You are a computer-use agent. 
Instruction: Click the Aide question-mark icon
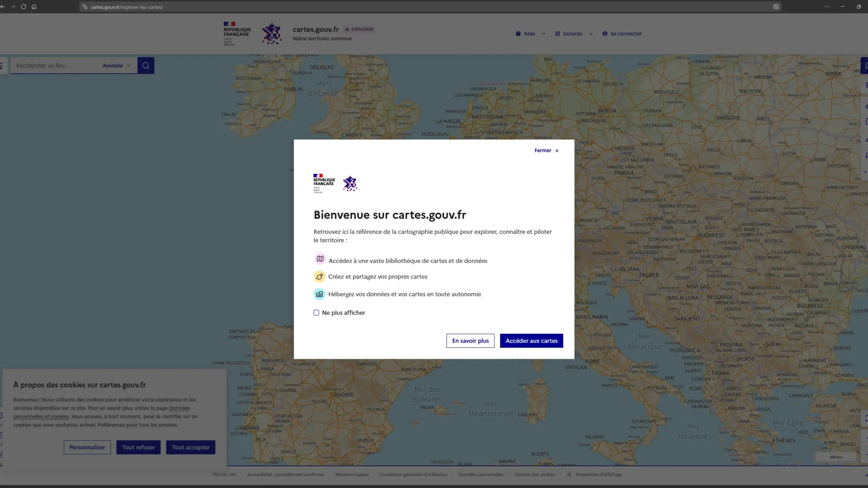point(518,33)
